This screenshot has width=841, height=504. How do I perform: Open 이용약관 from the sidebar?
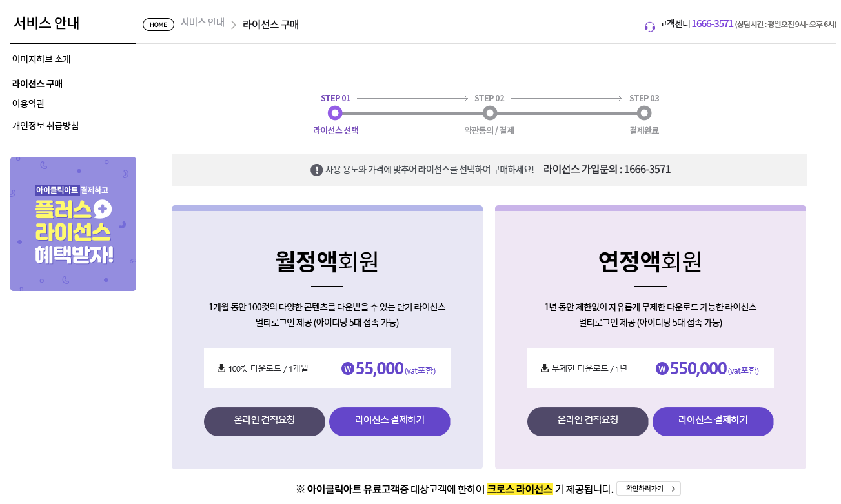tap(28, 104)
